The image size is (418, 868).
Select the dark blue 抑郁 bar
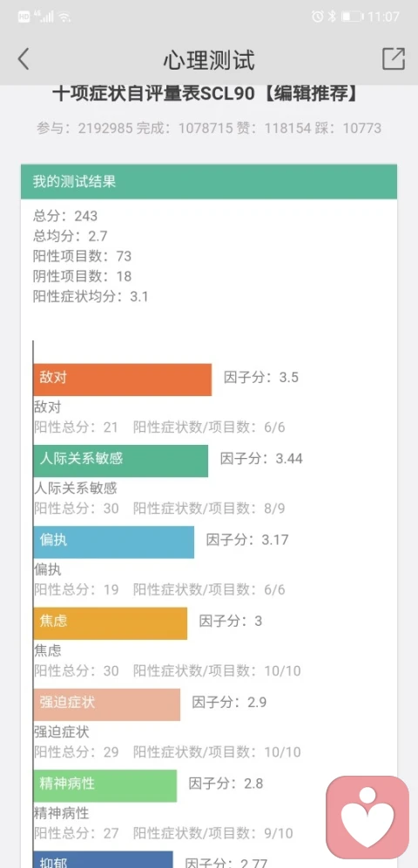tap(103, 859)
